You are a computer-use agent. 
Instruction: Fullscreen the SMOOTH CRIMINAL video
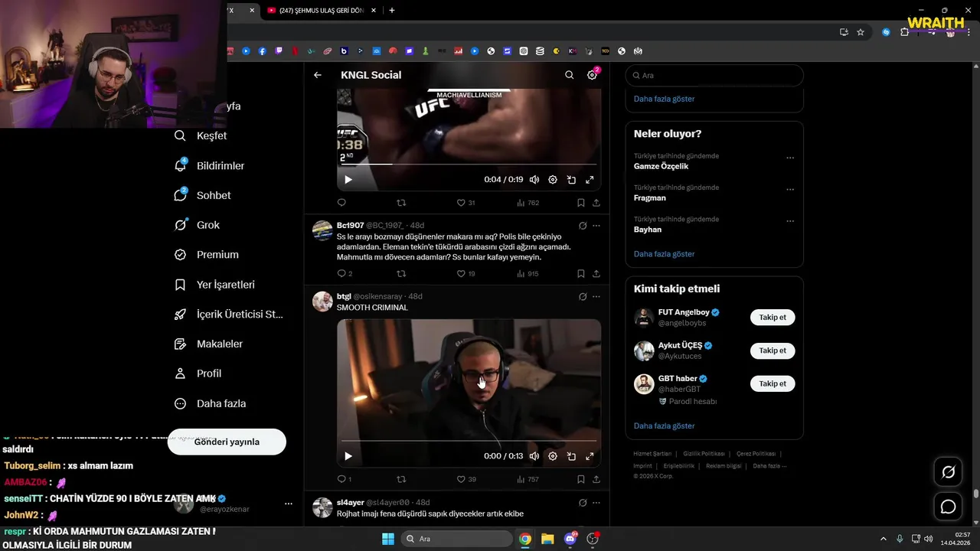tap(590, 456)
